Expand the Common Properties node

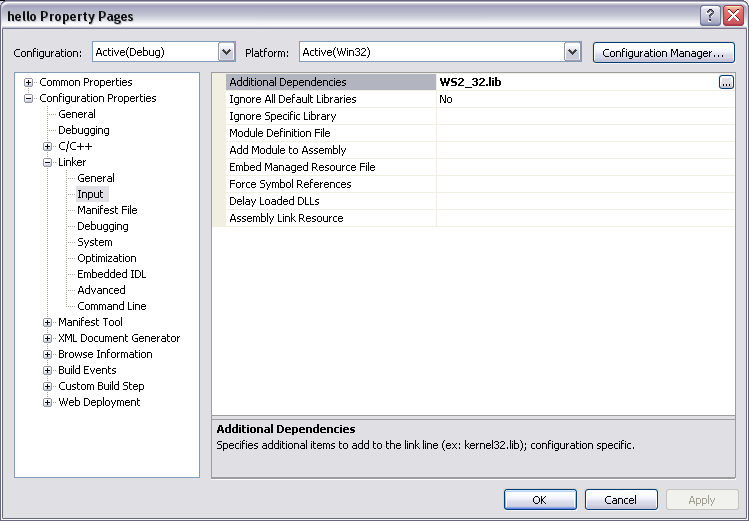pyautogui.click(x=29, y=82)
